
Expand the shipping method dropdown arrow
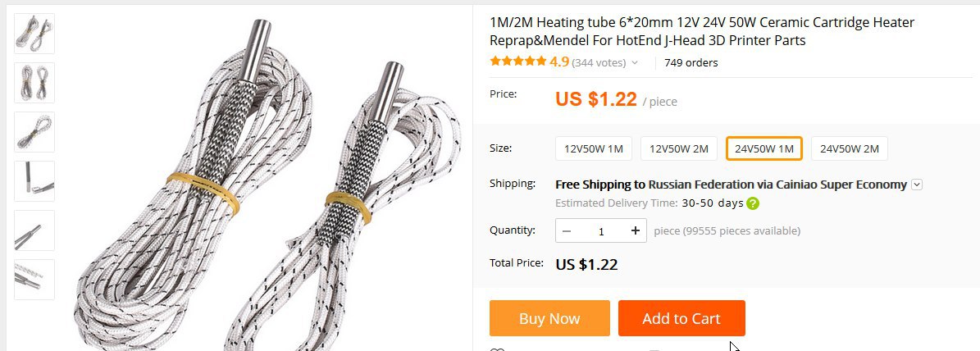(917, 185)
